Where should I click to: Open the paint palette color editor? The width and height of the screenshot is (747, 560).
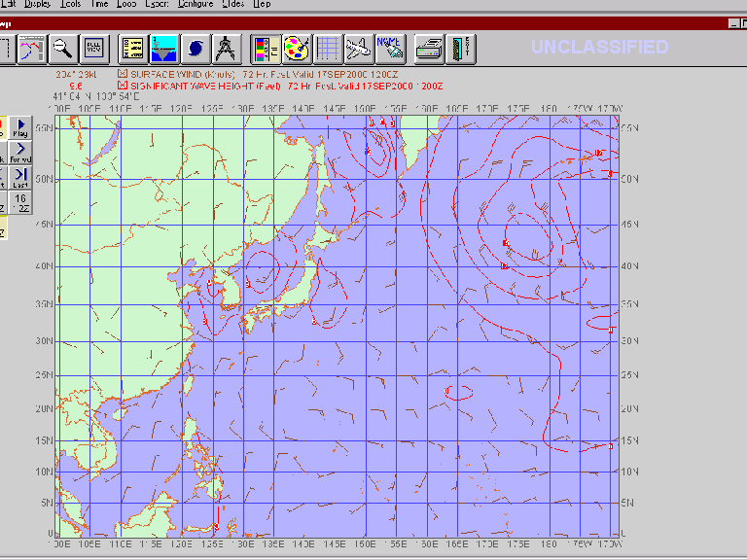[x=297, y=48]
